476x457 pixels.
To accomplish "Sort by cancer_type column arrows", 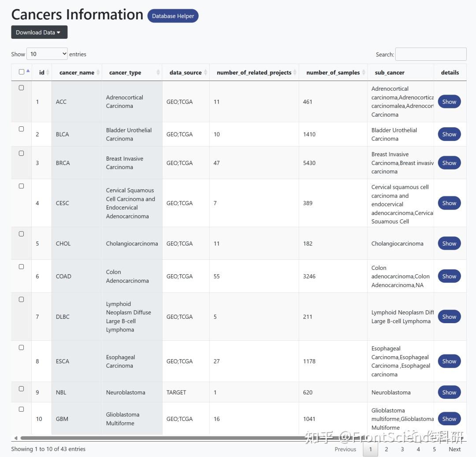I will [x=158, y=73].
